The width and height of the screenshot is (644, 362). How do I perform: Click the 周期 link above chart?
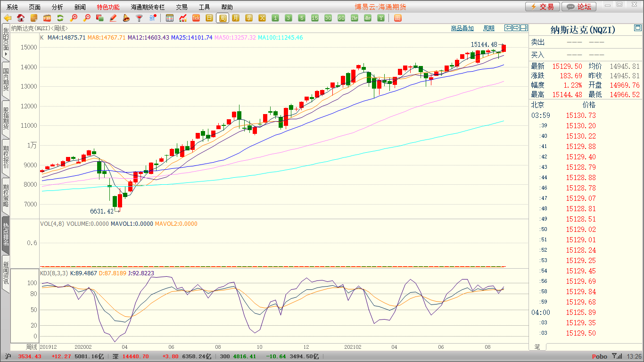click(x=489, y=28)
